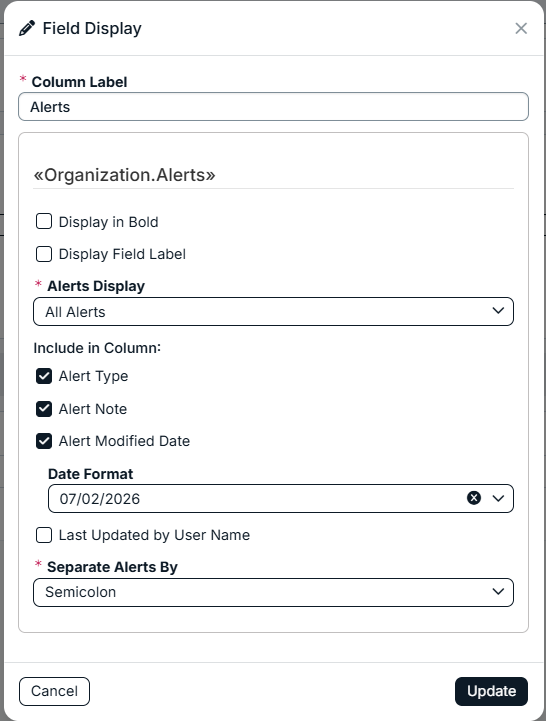Click the pencil icon beside Field Display
Screen dimensions: 546x721
pos(27,29)
